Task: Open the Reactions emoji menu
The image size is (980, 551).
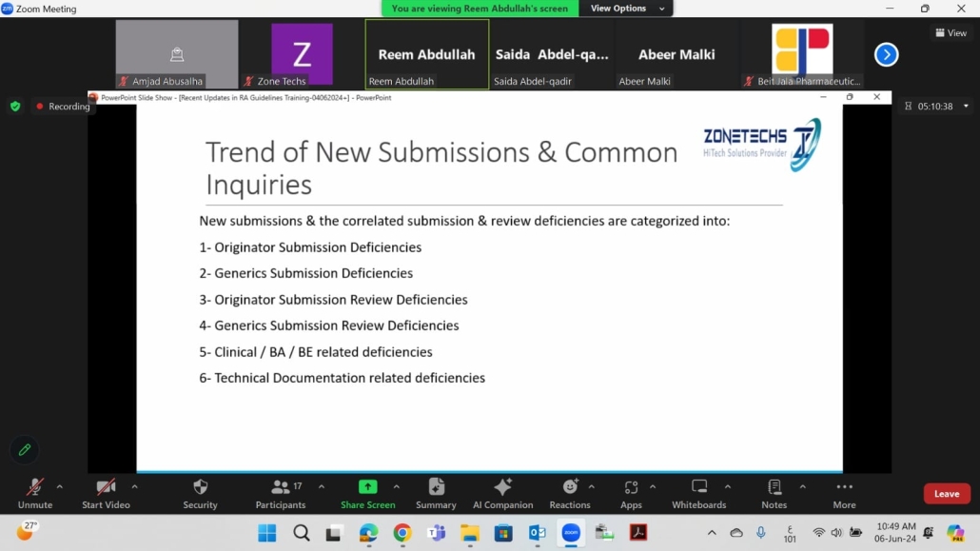Action: pos(569,488)
